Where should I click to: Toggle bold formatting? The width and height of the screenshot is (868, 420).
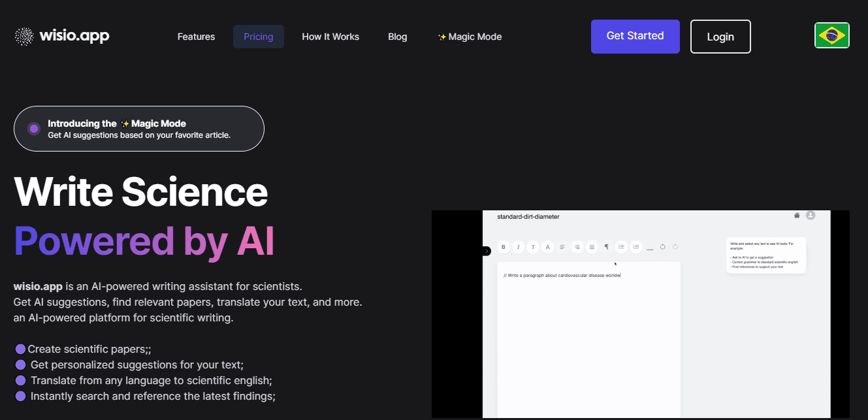click(x=503, y=247)
